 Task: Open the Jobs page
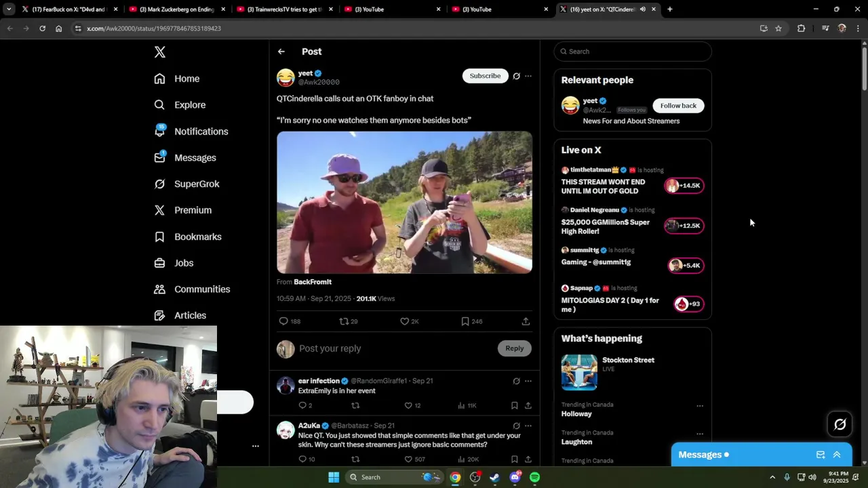(174, 263)
